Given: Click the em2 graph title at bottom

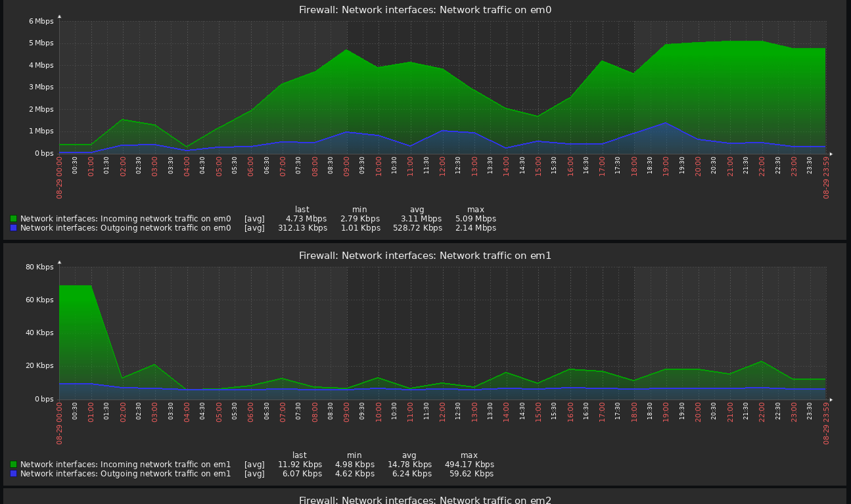Looking at the screenshot, I should [x=425, y=500].
